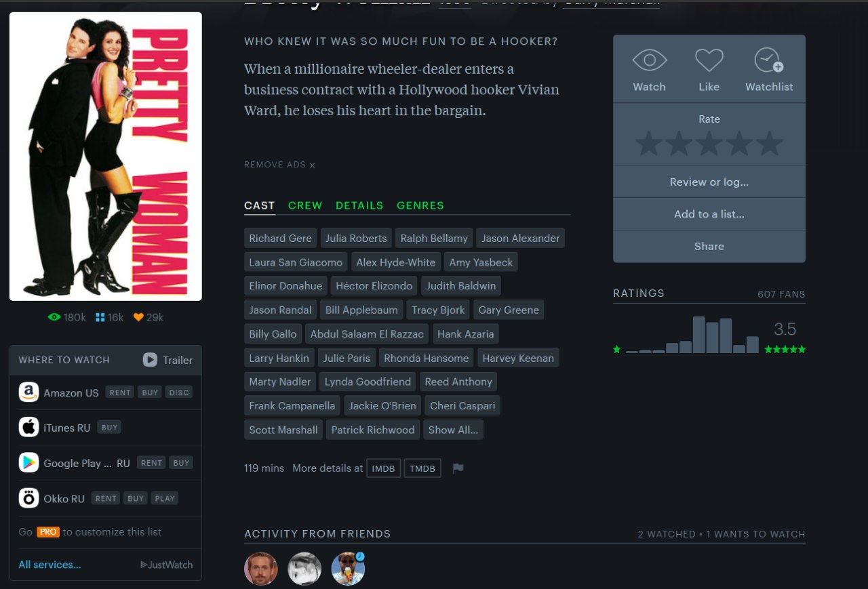868x589 pixels.
Task: Click the Okko service icon
Action: pyautogui.click(x=28, y=498)
